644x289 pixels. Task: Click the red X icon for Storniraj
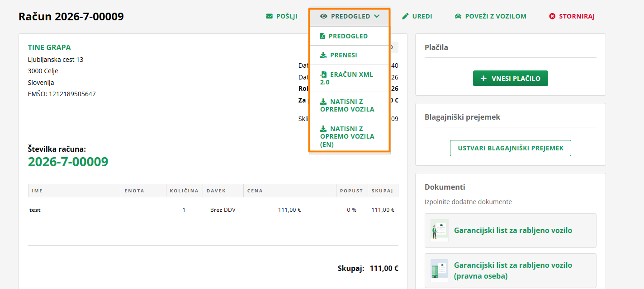pyautogui.click(x=552, y=16)
